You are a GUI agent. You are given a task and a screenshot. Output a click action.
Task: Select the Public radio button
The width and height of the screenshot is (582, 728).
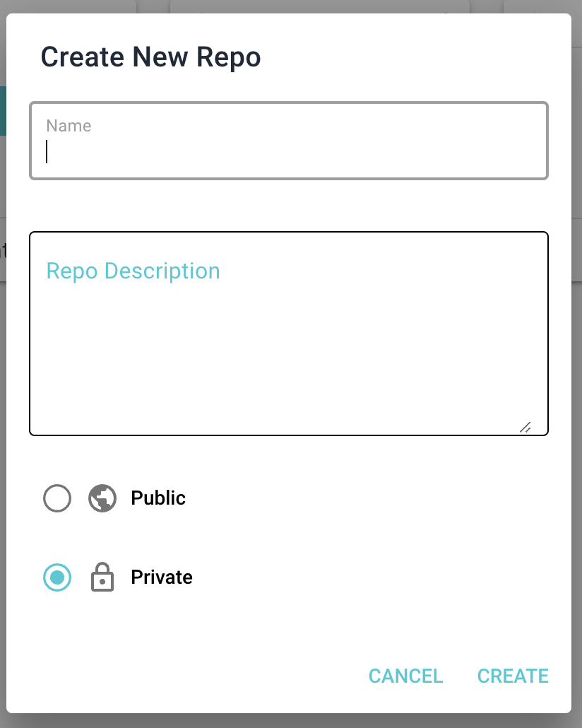57,498
